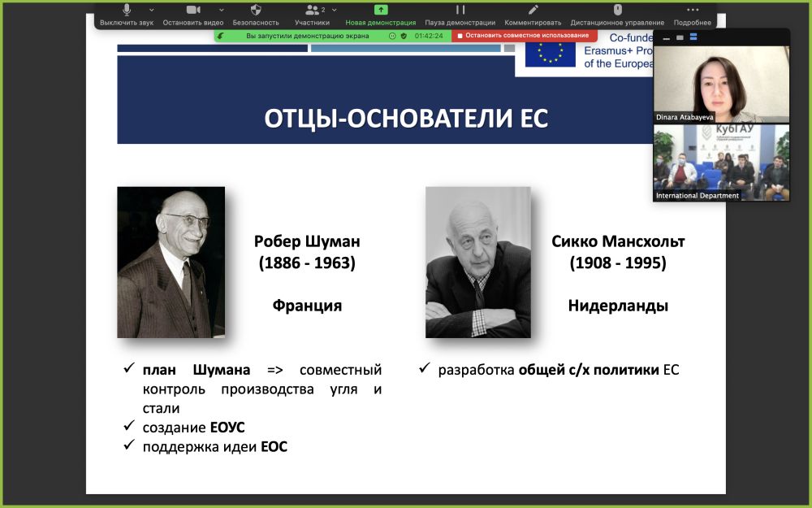Switch video panel to single-speaker view
This screenshot has width=812, height=508.
[x=680, y=37]
